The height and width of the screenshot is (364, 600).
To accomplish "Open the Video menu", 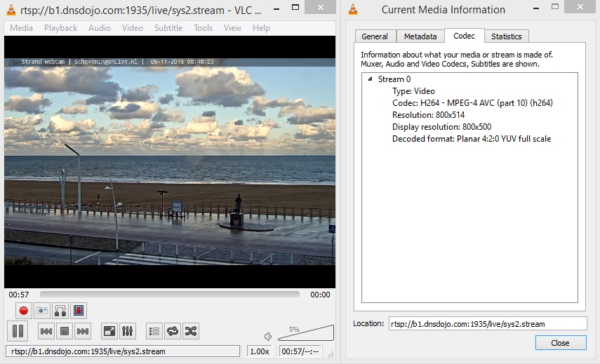I will pyautogui.click(x=133, y=28).
